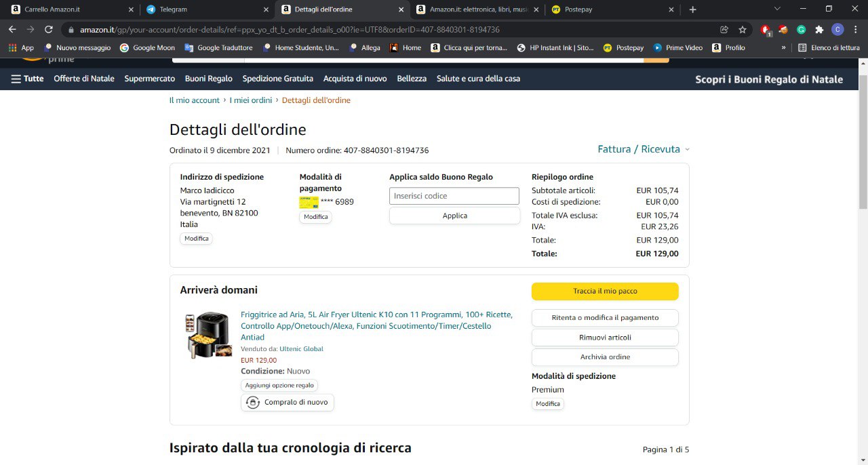The width and height of the screenshot is (868, 465).
Task: Click the gift card code input field
Action: pyautogui.click(x=454, y=196)
